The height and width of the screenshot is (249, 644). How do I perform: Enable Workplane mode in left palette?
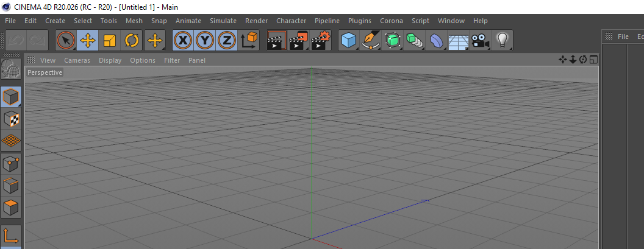[11, 141]
